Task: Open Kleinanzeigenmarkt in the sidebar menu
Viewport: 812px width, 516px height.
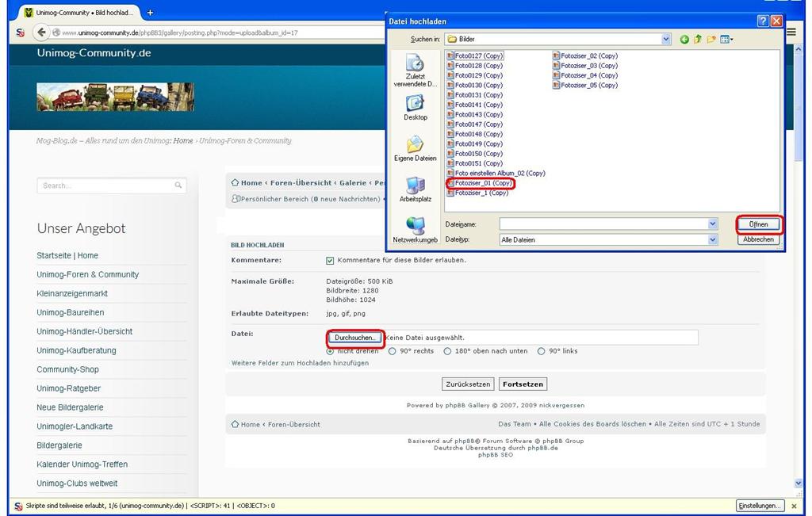Action: pos(72,293)
